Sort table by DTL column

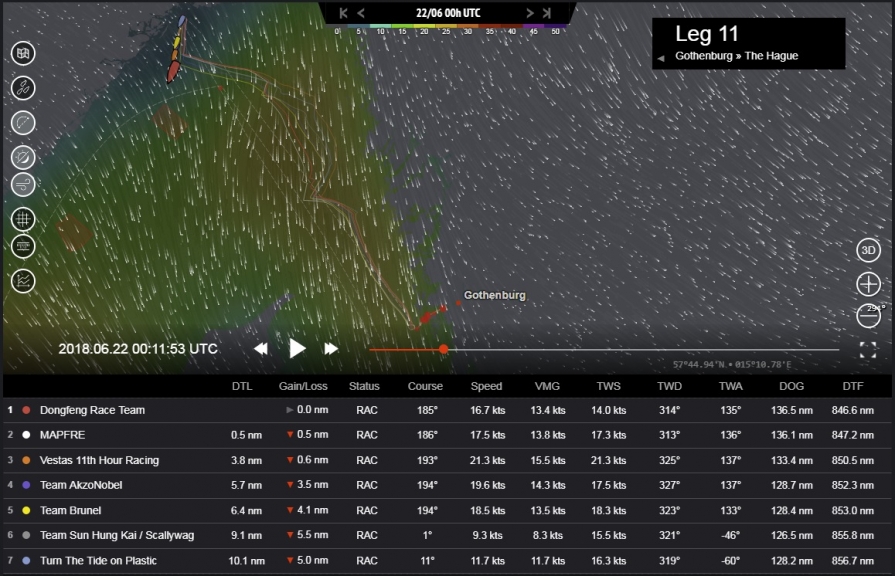click(242, 386)
